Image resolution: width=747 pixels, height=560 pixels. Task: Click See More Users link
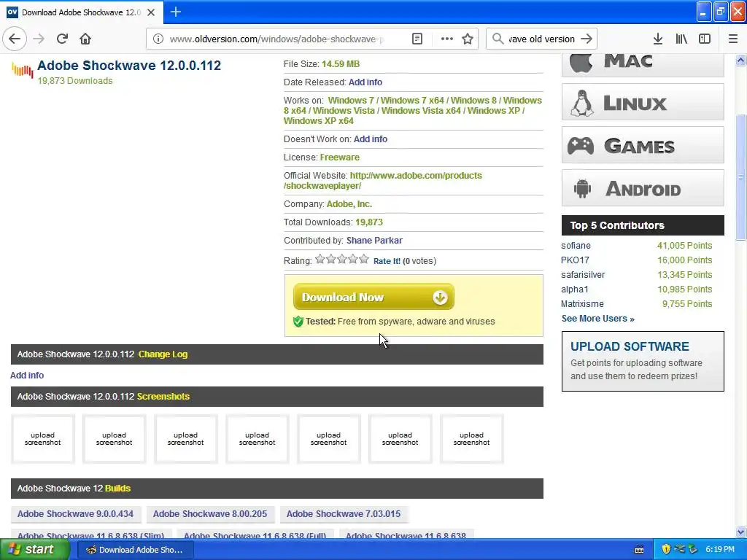tap(598, 319)
